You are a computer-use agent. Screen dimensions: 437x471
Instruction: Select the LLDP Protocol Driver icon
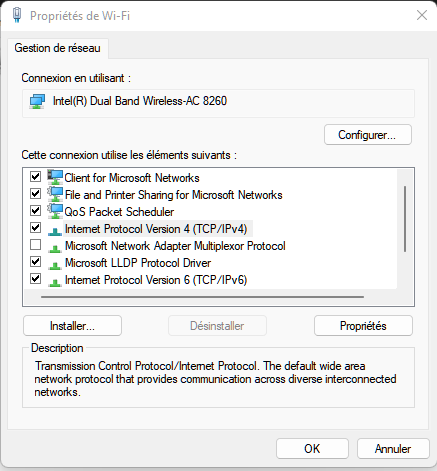click(55, 265)
